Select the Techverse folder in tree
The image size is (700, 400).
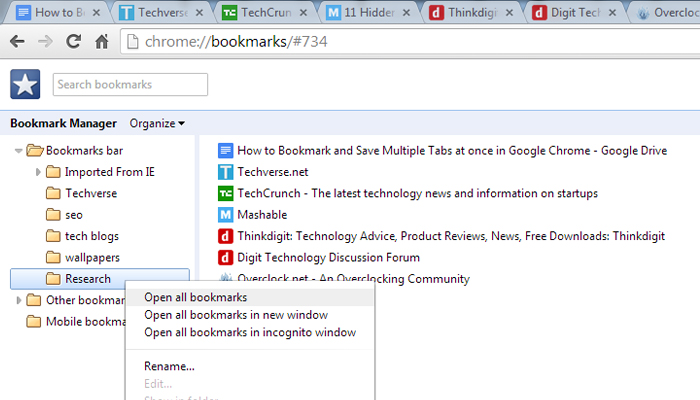91,193
